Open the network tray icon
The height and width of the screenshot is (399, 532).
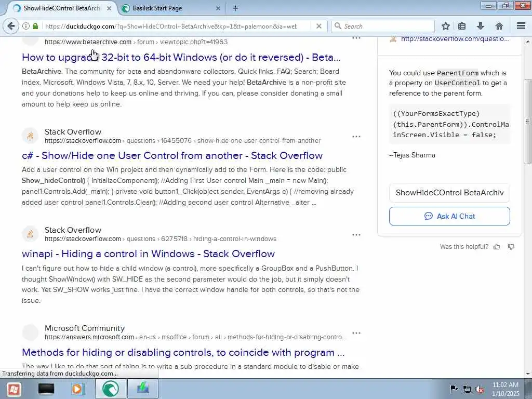pos(467,389)
